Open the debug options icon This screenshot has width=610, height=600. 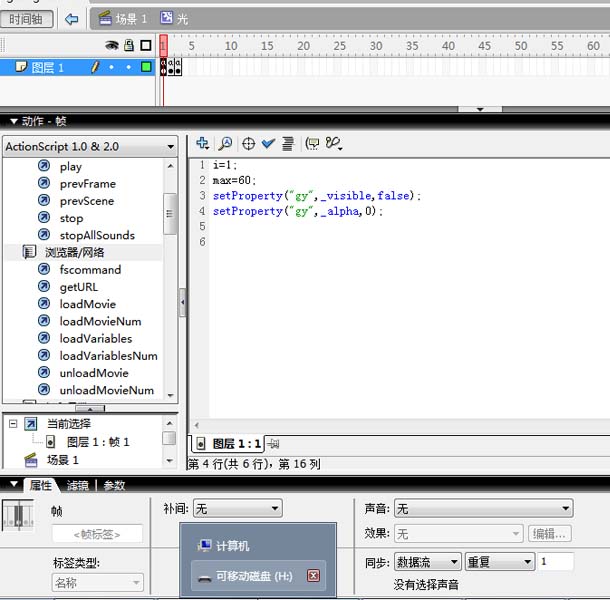coord(334,144)
